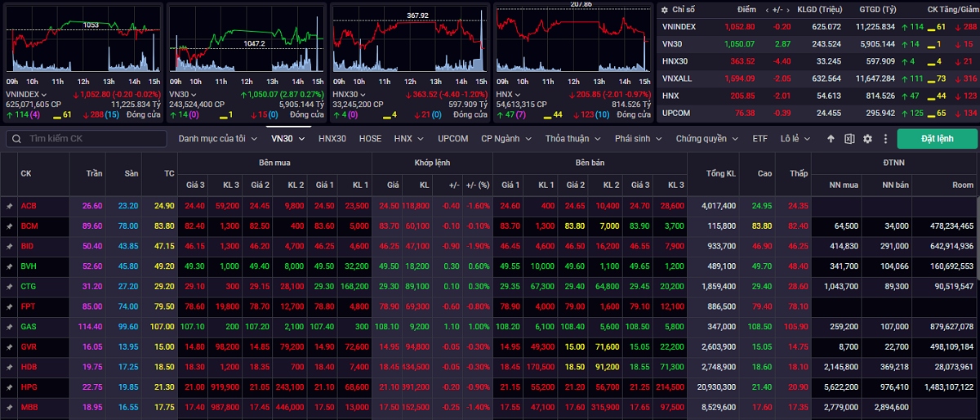
Task: Open the gear icon beside Chỉ số
Action: [x=665, y=10]
